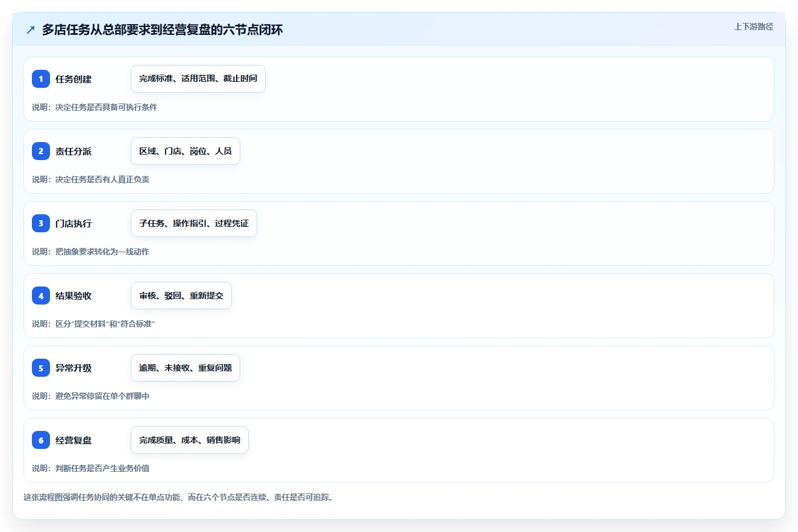Click the 责任分派 node title
Screen dimensions: 798x532
tap(73, 151)
